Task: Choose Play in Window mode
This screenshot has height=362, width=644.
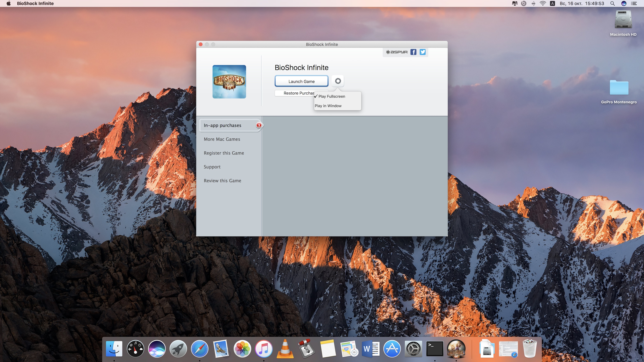Action: click(x=328, y=106)
